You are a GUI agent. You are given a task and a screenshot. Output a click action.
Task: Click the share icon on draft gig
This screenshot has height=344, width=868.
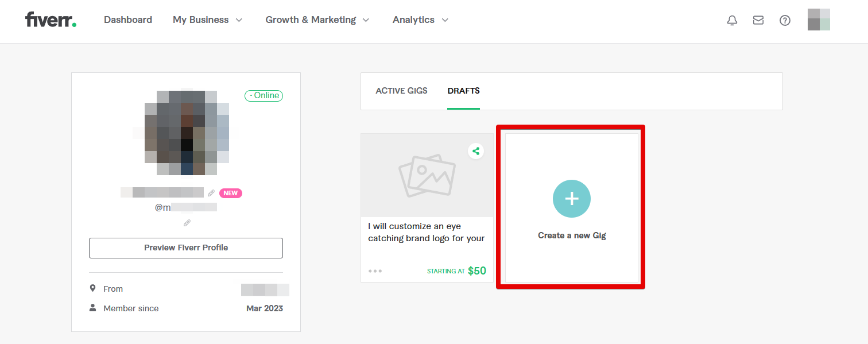(475, 151)
